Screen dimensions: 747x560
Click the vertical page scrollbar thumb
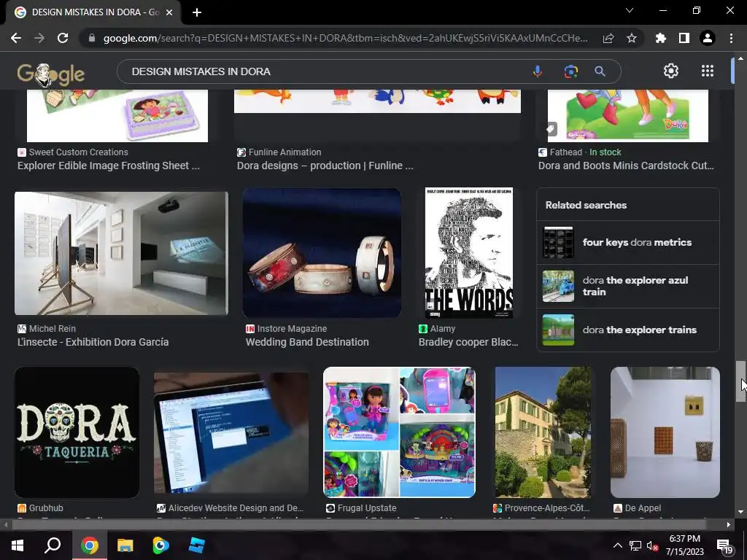[740, 381]
